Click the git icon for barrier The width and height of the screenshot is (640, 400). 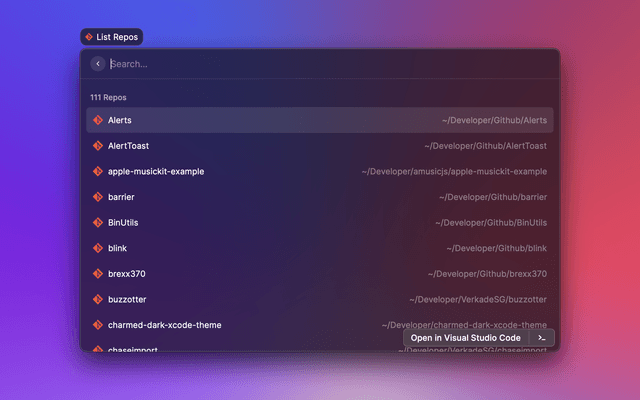tap(98, 197)
